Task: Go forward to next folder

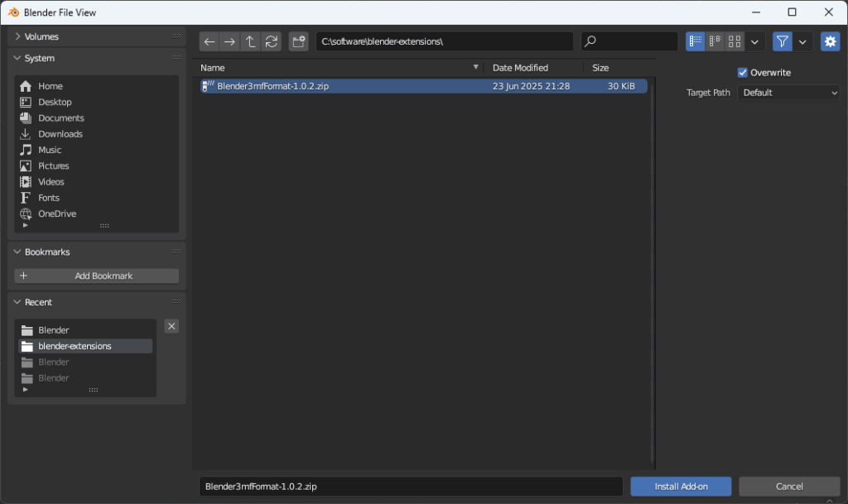Action: click(230, 41)
